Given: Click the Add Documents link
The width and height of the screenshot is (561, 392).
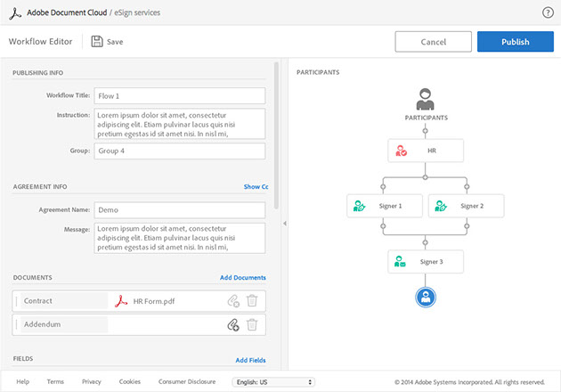Looking at the screenshot, I should (242, 278).
